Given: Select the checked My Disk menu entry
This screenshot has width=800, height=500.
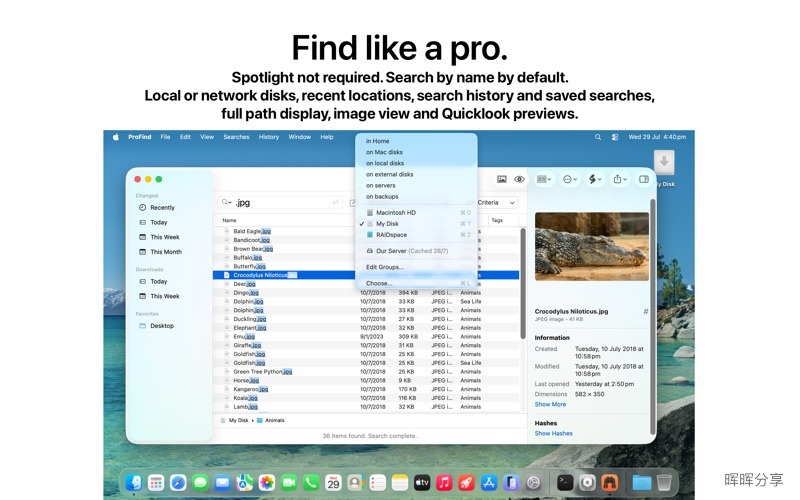Looking at the screenshot, I should pos(416,224).
